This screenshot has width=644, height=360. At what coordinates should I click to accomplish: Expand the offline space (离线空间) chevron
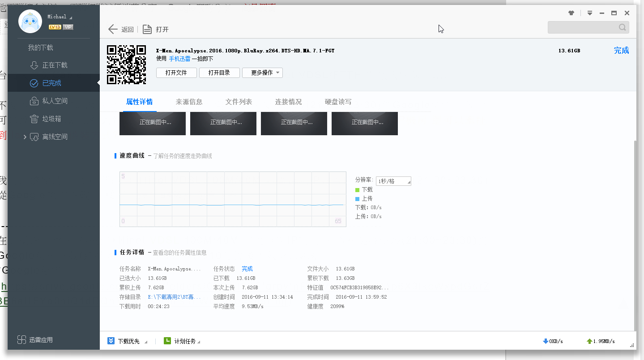(x=25, y=137)
